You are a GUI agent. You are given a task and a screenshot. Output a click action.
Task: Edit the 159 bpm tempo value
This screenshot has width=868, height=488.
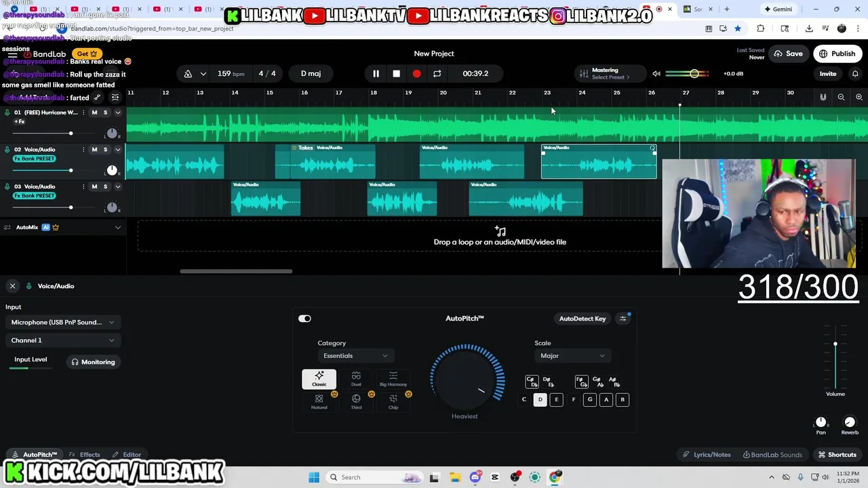coord(231,73)
